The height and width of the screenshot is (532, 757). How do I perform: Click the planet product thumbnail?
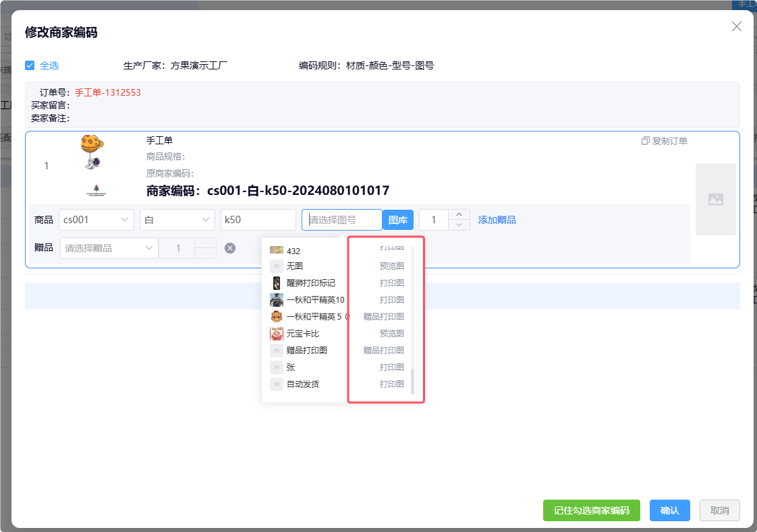coord(92,152)
